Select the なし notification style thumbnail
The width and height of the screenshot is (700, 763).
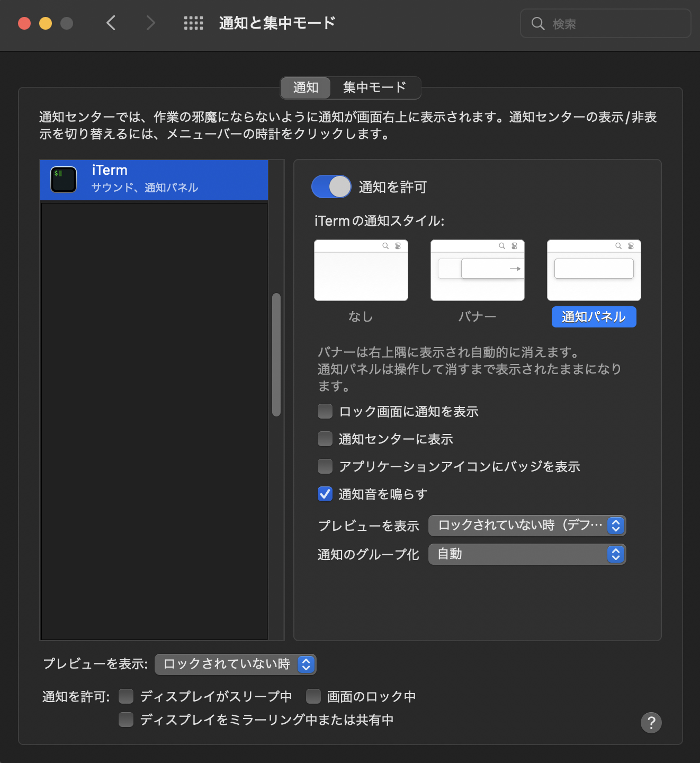point(361,270)
